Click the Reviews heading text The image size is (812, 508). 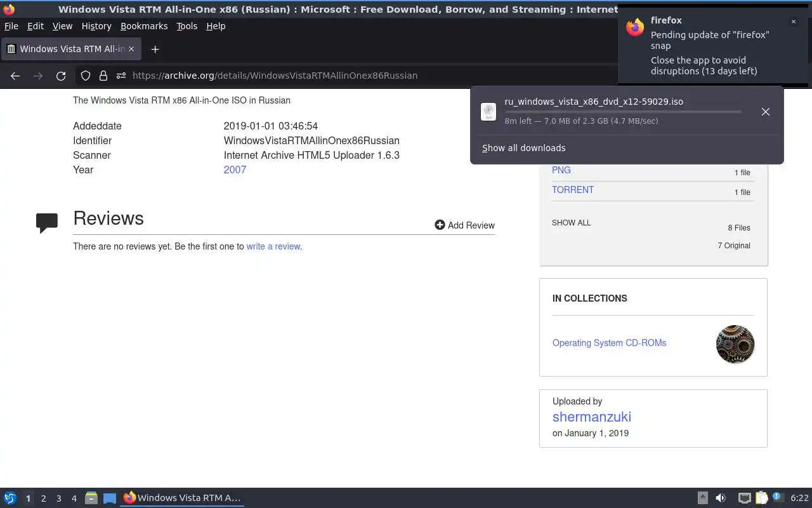(108, 218)
